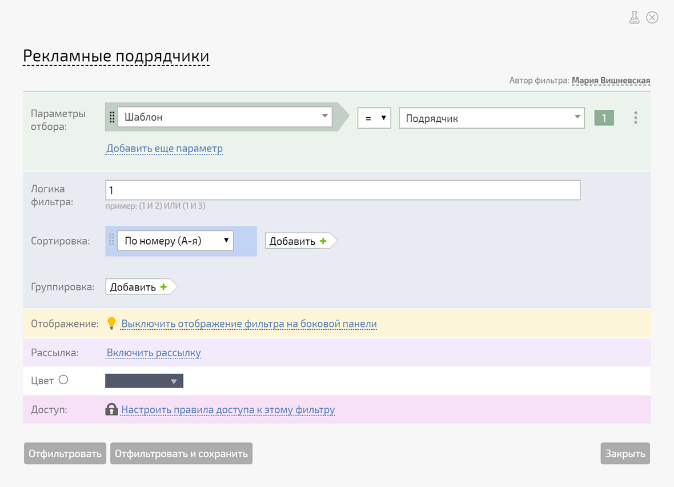Click the lightbulb icon in Отображение row
This screenshot has width=674, height=487.
point(112,324)
